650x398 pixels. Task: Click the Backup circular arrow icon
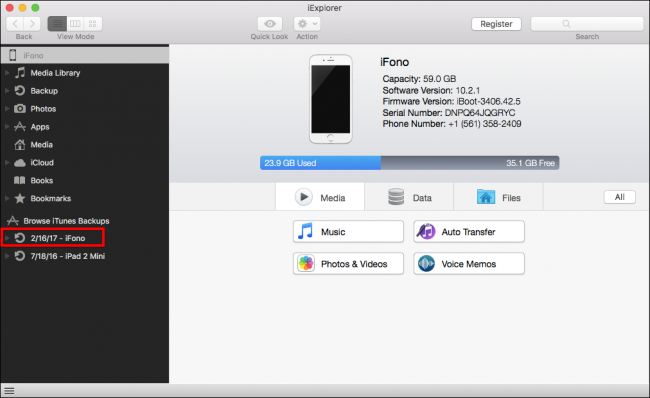coord(19,90)
